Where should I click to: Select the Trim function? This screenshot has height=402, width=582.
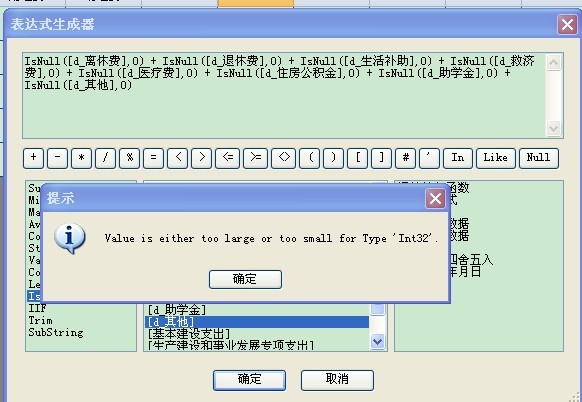(40, 320)
